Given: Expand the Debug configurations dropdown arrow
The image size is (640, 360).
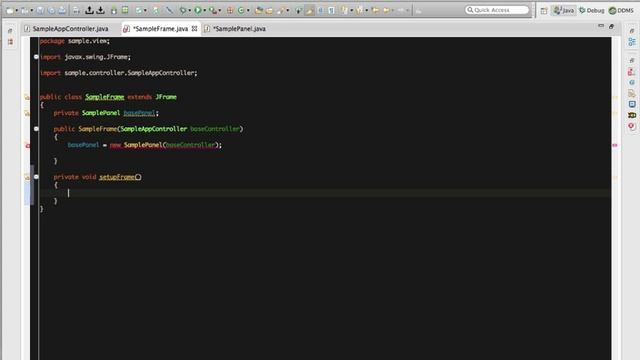Looking at the screenshot, I should [189, 11].
